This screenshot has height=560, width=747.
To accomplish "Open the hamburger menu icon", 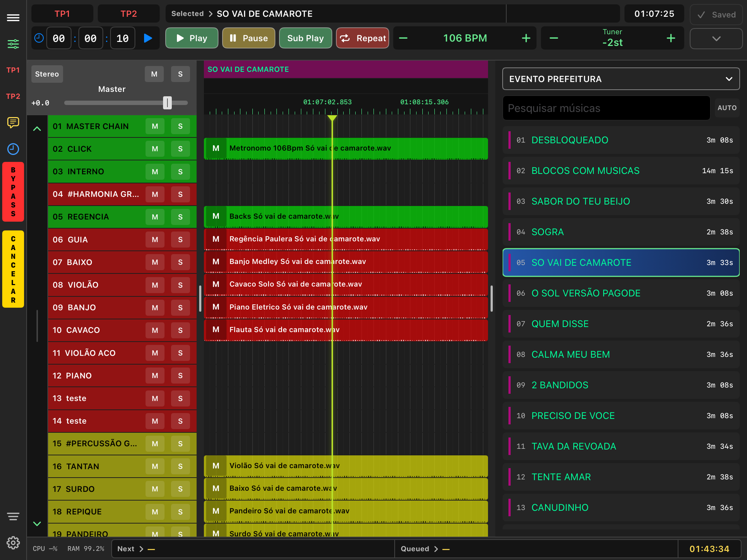I will (x=13, y=17).
